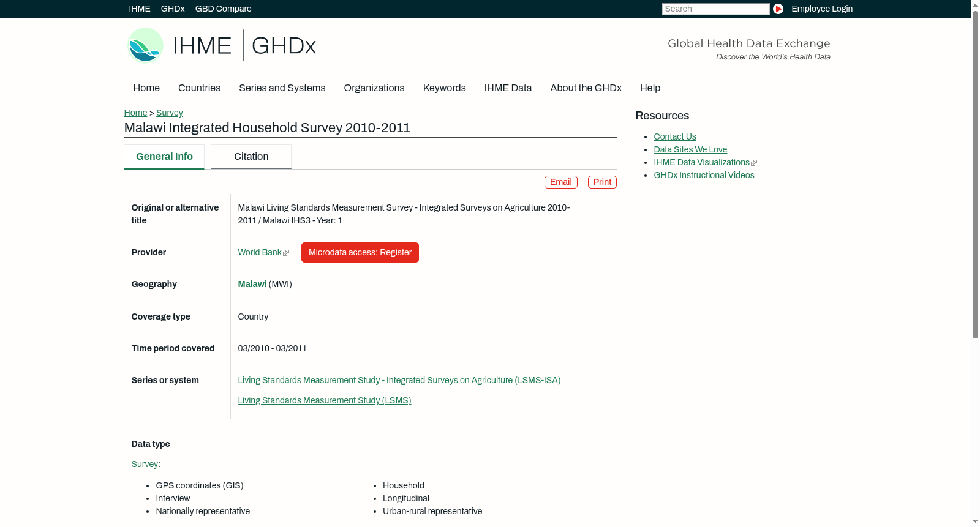Click the red search submit arrow icon
The image size is (980, 527).
(778, 9)
